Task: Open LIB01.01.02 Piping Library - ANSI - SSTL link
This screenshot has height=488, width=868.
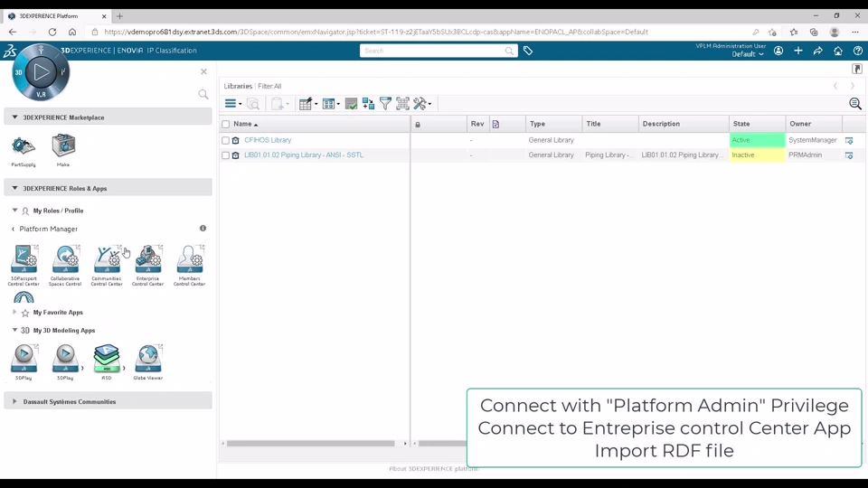Action: click(x=304, y=155)
